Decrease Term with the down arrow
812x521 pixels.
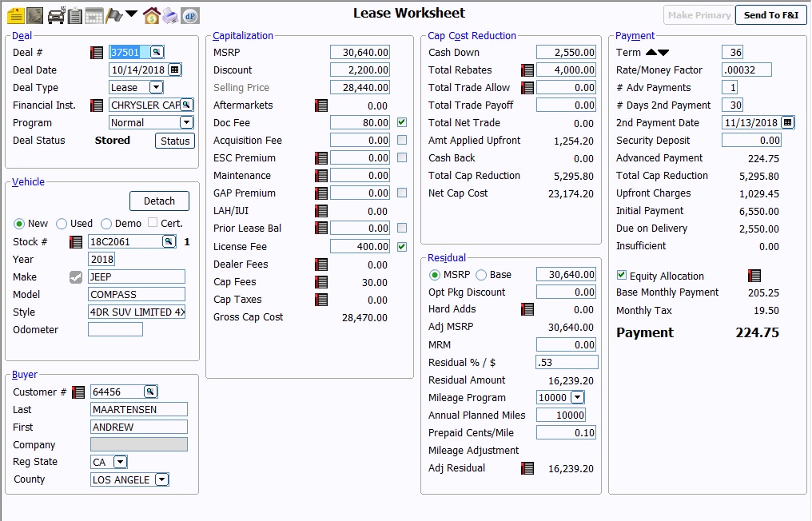pos(663,52)
